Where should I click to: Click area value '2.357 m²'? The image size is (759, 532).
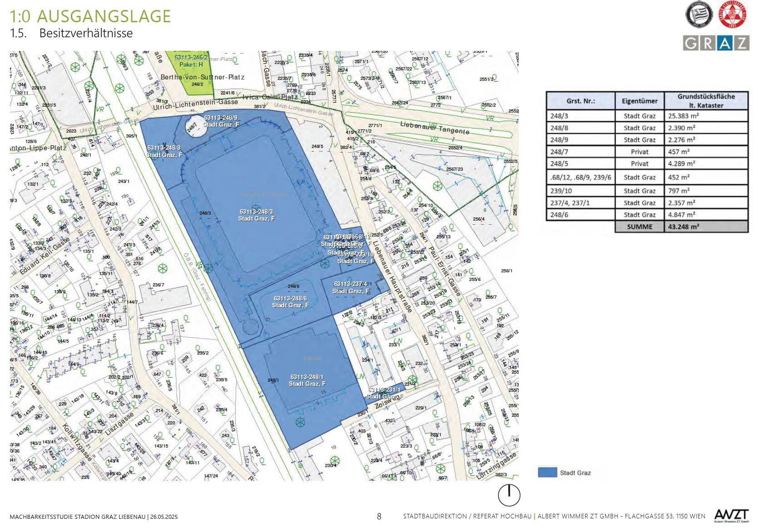(x=706, y=202)
